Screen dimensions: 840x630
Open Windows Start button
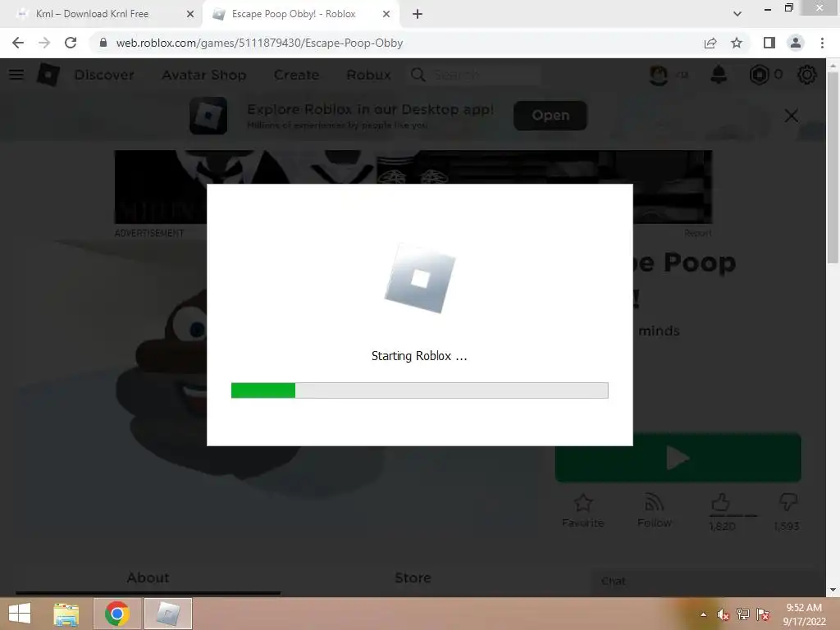tap(20, 614)
